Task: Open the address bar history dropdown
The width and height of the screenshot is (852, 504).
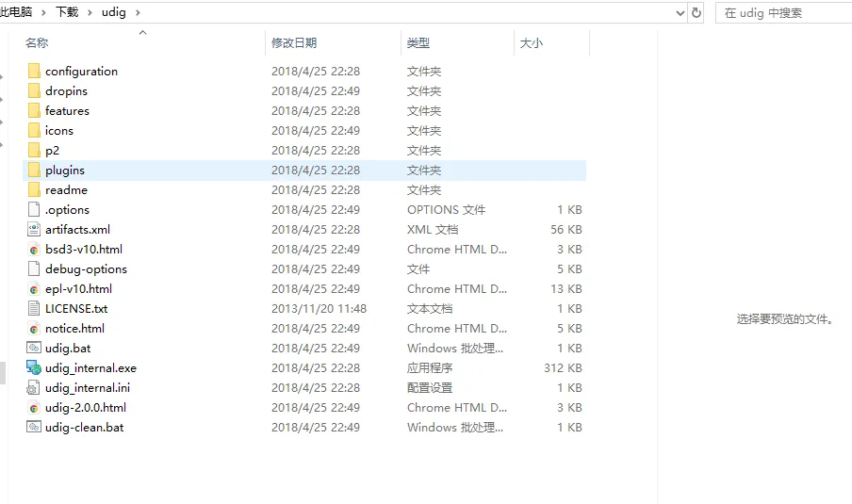Action: point(680,12)
